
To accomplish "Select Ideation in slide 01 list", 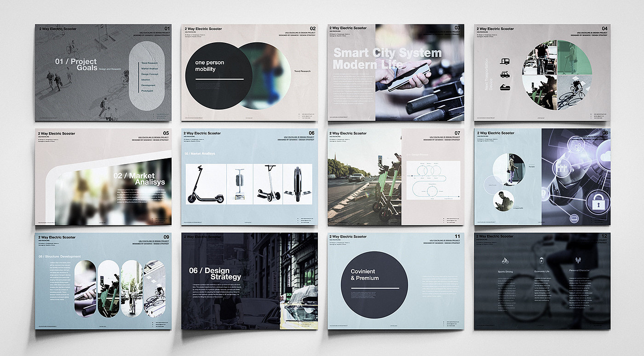I will point(145,80).
